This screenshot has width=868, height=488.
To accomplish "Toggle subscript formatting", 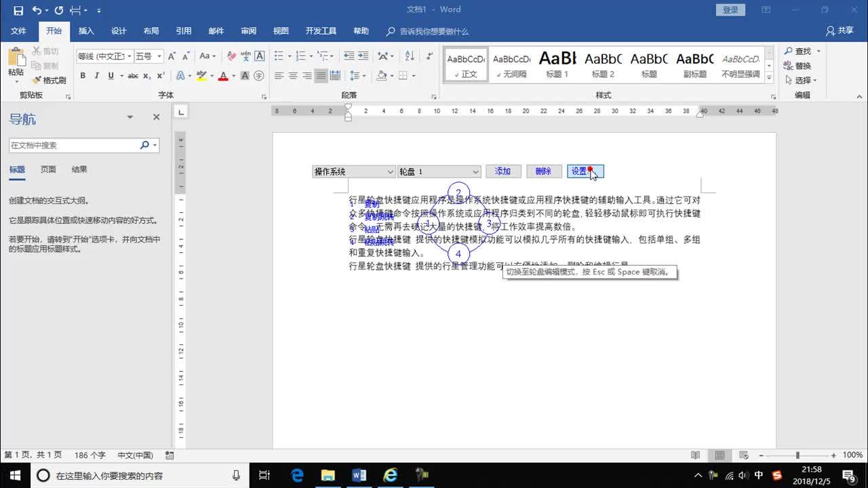I will tap(148, 76).
